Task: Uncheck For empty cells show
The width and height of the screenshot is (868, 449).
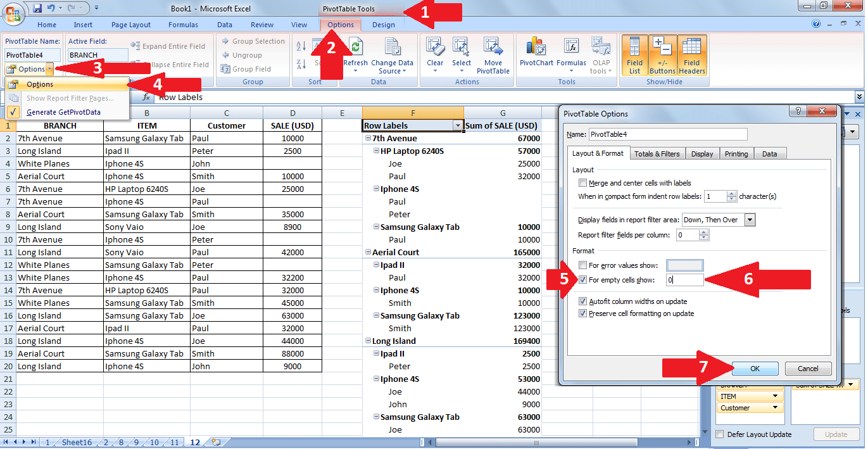Action: (x=583, y=279)
